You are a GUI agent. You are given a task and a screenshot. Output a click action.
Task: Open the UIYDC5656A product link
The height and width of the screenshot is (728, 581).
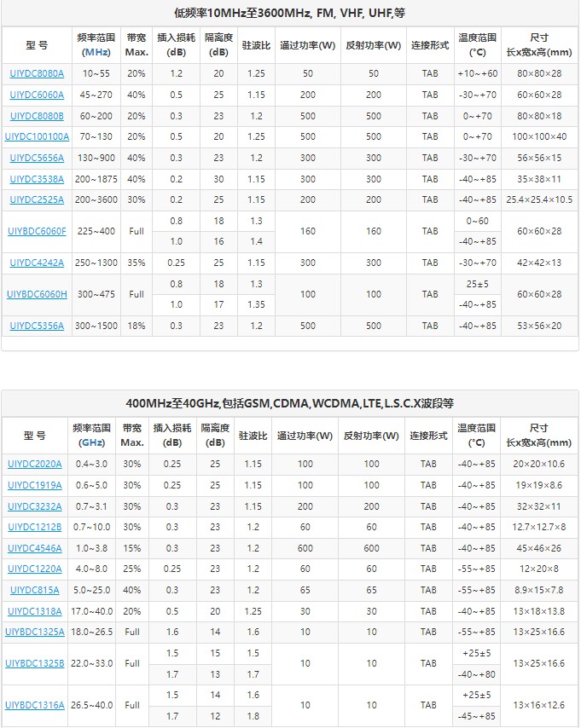37,158
